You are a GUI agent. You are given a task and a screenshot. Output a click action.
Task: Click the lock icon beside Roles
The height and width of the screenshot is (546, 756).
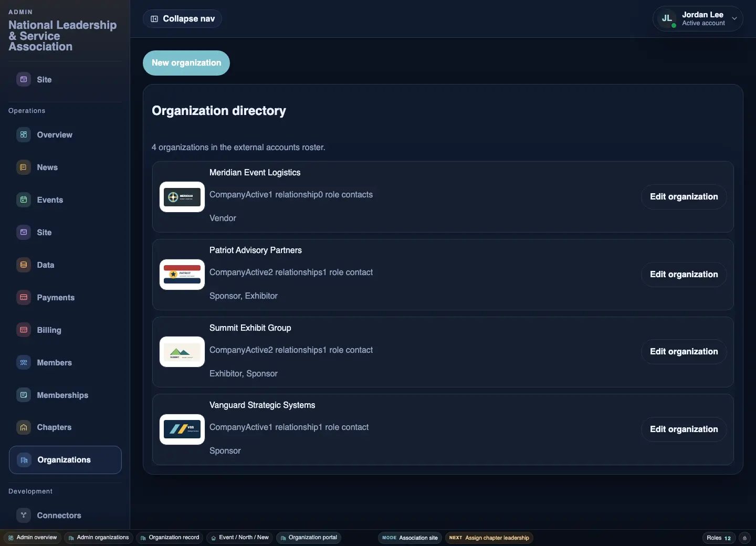click(744, 538)
